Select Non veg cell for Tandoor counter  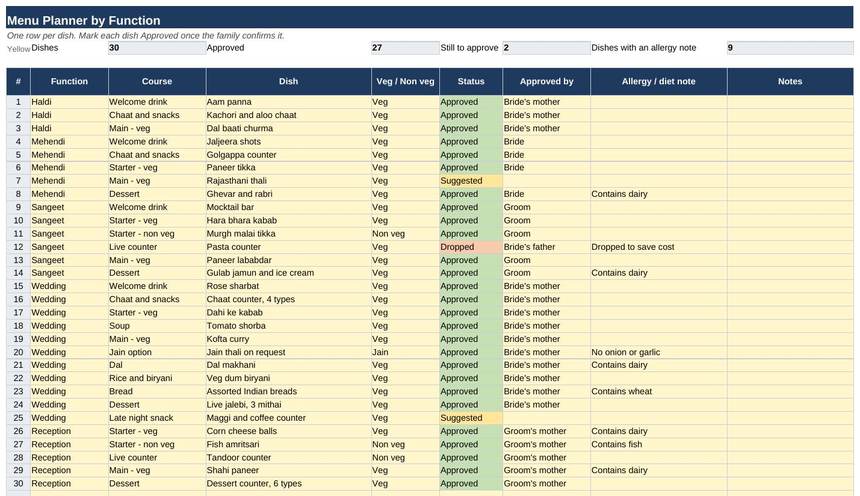[405, 458]
